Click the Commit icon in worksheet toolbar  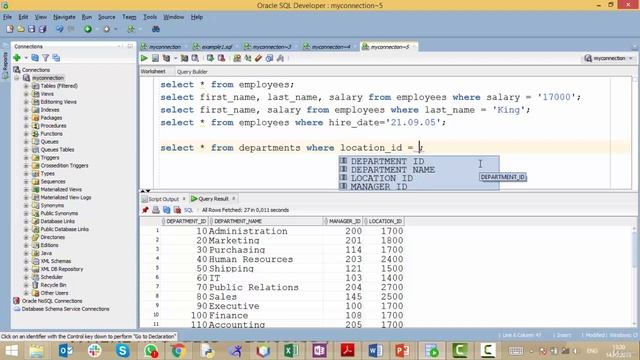[210, 58]
